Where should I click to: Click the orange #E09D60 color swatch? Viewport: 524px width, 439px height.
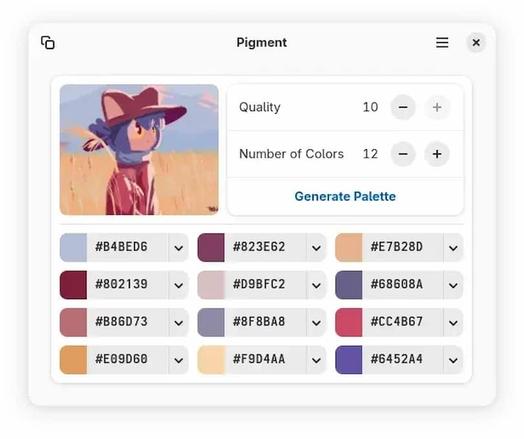click(73, 360)
